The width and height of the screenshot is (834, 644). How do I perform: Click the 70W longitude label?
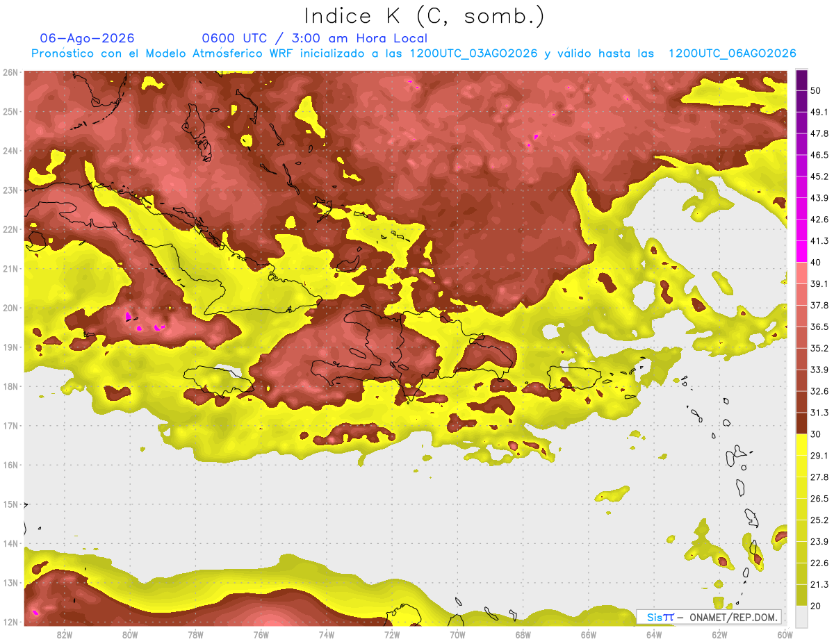click(457, 634)
